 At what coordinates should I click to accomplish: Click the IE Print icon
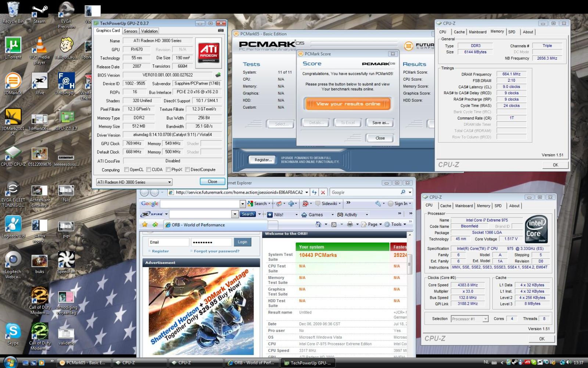350,224
